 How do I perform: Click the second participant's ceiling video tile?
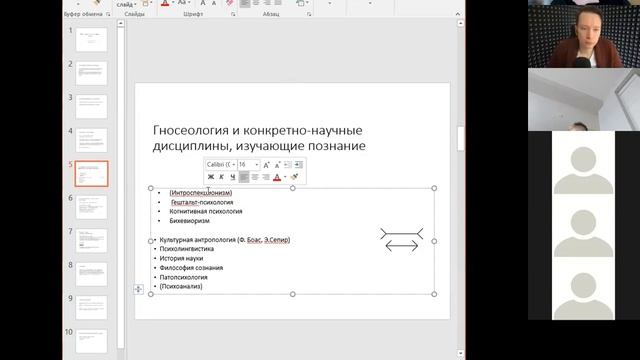point(584,100)
